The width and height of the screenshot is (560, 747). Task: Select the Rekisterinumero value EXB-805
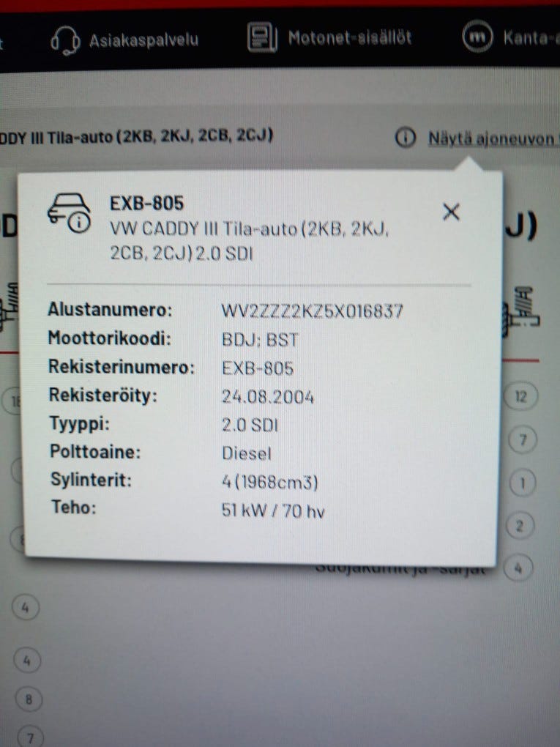pyautogui.click(x=258, y=368)
